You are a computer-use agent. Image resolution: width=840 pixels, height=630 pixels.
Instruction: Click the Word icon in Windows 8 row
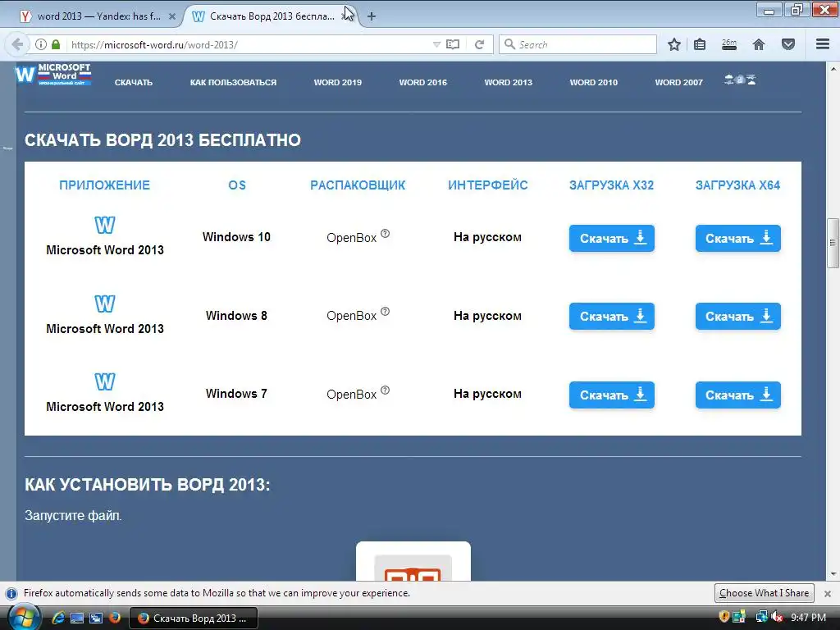105,304
